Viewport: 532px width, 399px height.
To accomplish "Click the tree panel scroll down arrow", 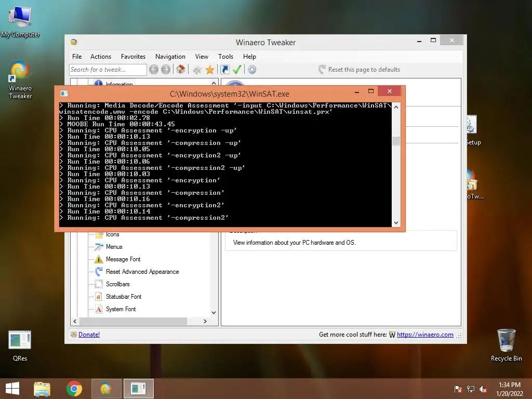I will pyautogui.click(x=214, y=312).
